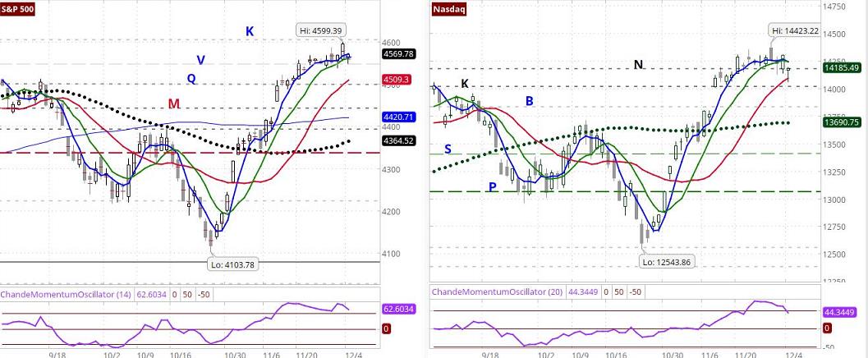Click the 4600 label on the S&P price axis
Screen dimensions: 868x358
tap(392, 43)
